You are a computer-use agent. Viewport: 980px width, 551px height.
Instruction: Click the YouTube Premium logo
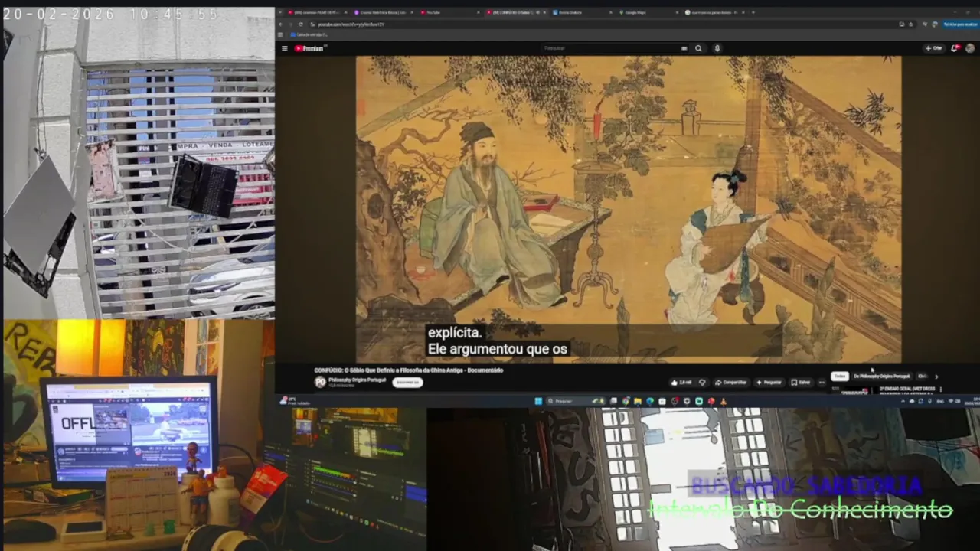click(x=310, y=48)
